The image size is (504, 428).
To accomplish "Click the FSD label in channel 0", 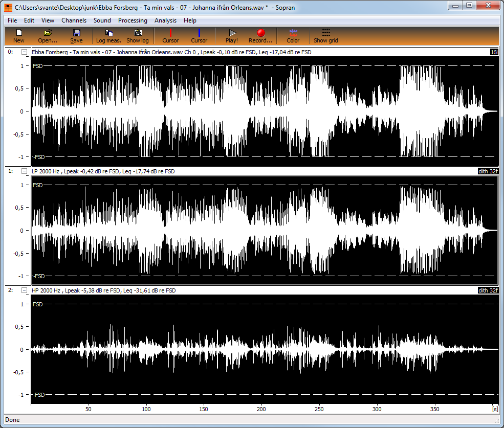I will click(x=37, y=66).
